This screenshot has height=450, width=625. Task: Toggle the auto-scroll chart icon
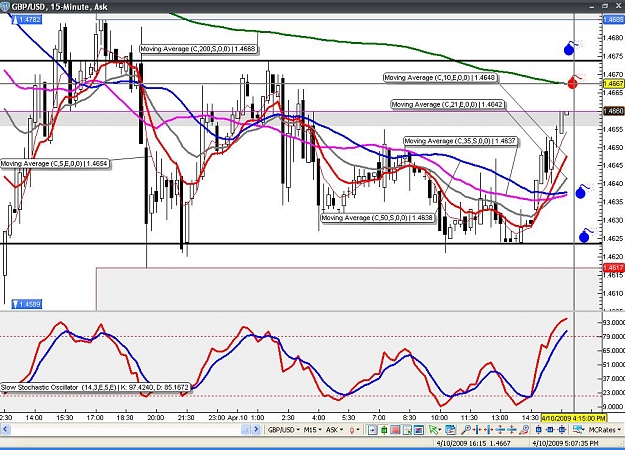372,430
